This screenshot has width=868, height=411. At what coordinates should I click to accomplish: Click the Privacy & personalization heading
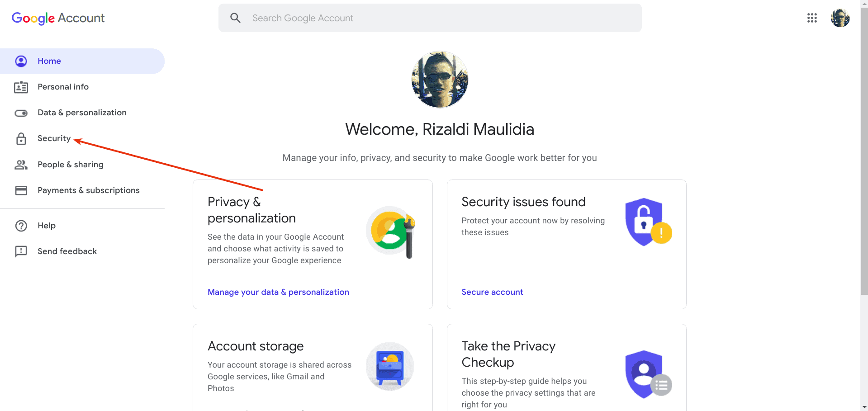251,210
